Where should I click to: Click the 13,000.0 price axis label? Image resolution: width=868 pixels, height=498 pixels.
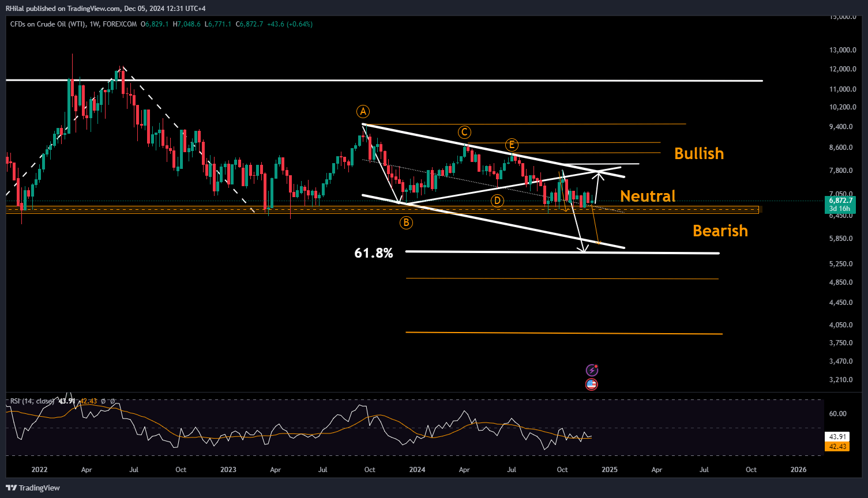[x=843, y=50]
